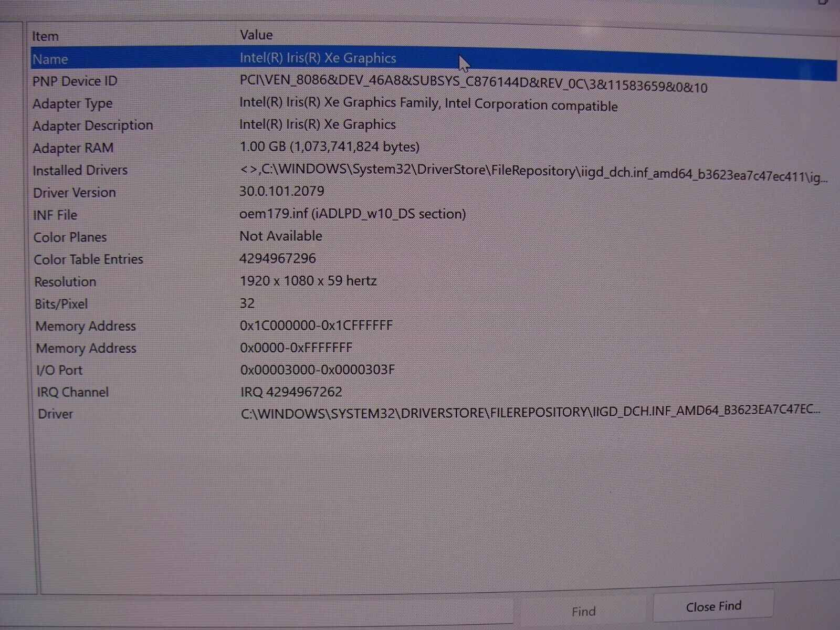Click the value 4294967296
The image size is (840, 630).
click(x=277, y=258)
